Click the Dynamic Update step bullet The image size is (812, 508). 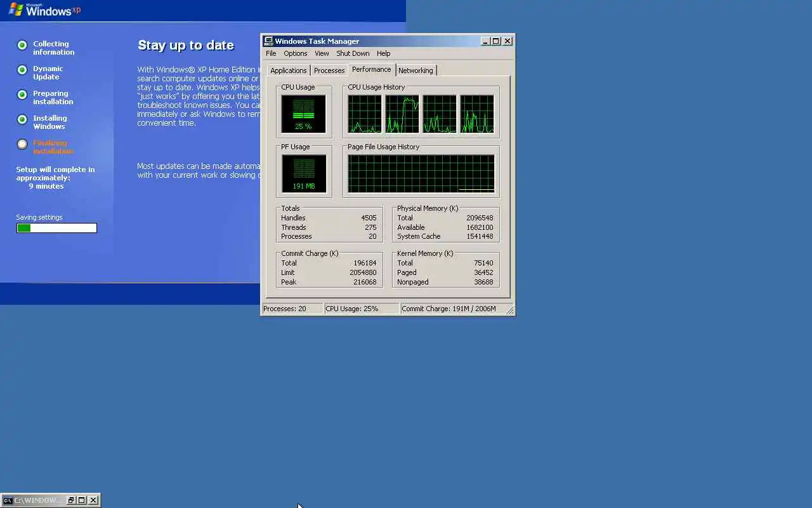[22, 70]
